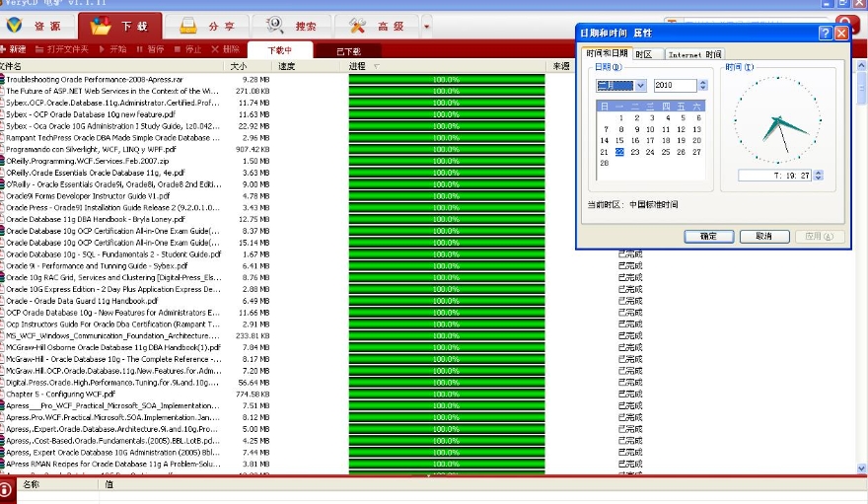Select Oracle - Oracle Data Guard 11g Handbook.pdf

click(x=82, y=301)
